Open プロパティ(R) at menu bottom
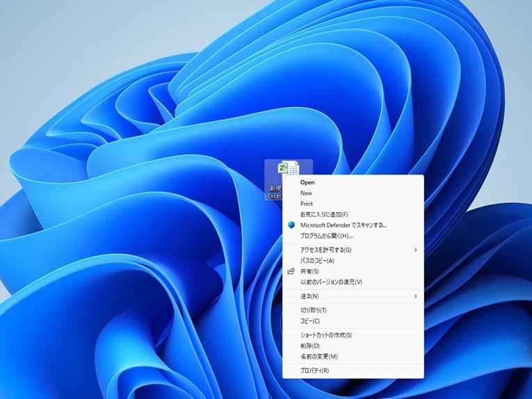Screen dimensions: 532x399 [x=314, y=370]
